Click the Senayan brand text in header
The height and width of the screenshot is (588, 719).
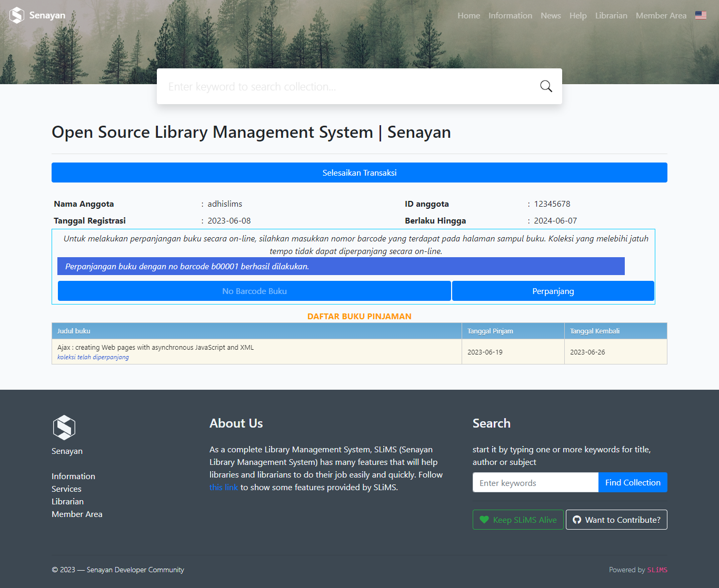(x=47, y=15)
